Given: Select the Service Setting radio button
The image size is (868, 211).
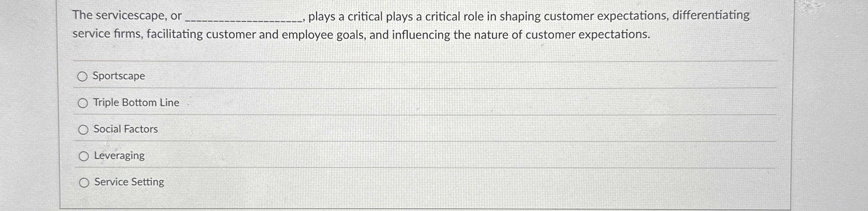Looking at the screenshot, I should (x=84, y=182).
